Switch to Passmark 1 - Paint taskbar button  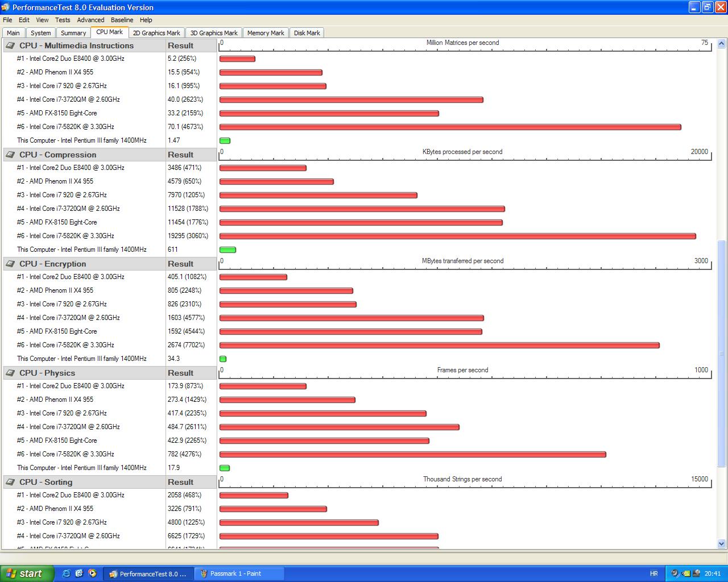235,573
